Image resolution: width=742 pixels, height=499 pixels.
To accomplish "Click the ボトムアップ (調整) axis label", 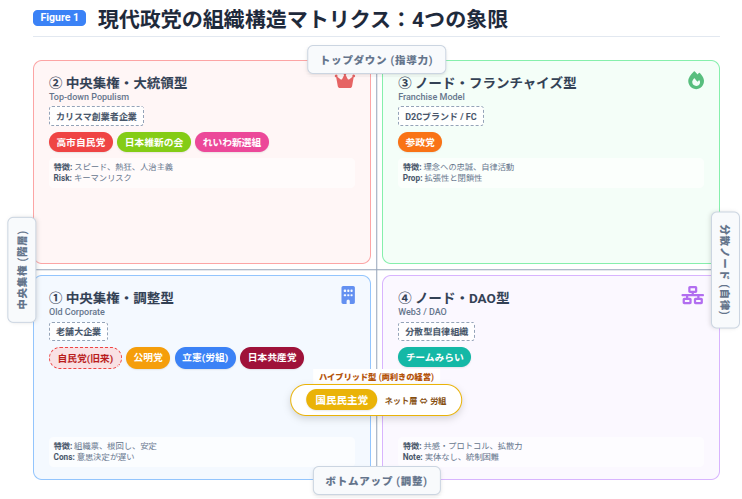I will coord(377,481).
